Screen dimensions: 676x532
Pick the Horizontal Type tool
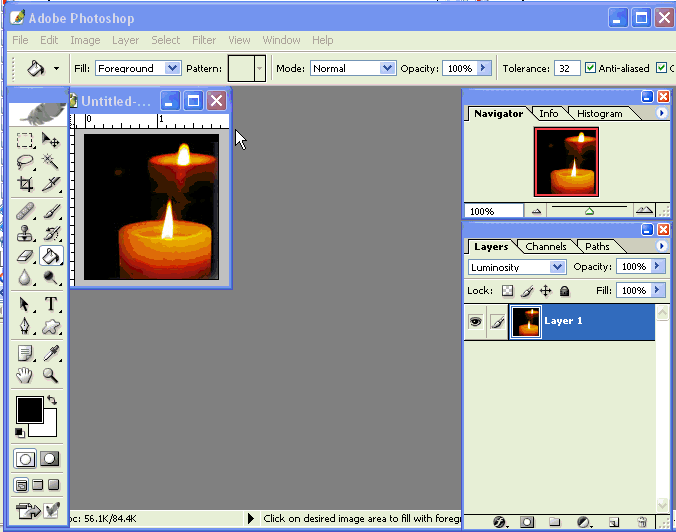click(51, 304)
